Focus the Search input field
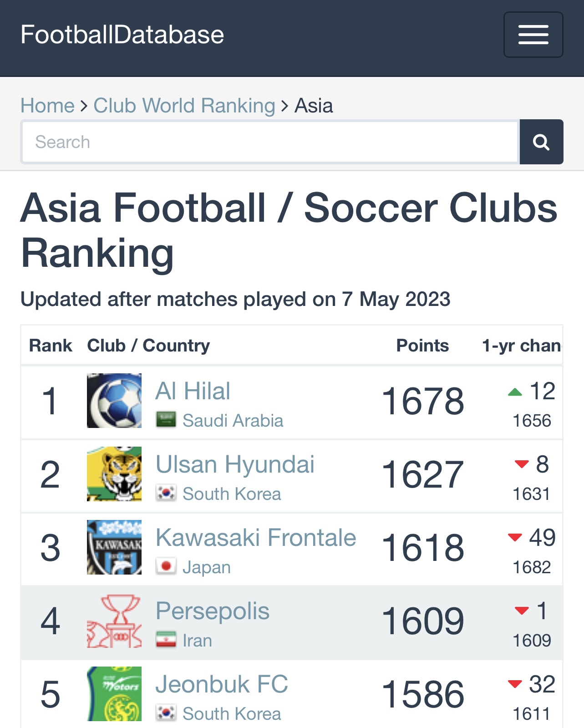Screen dimensions: 584x728 269,142
